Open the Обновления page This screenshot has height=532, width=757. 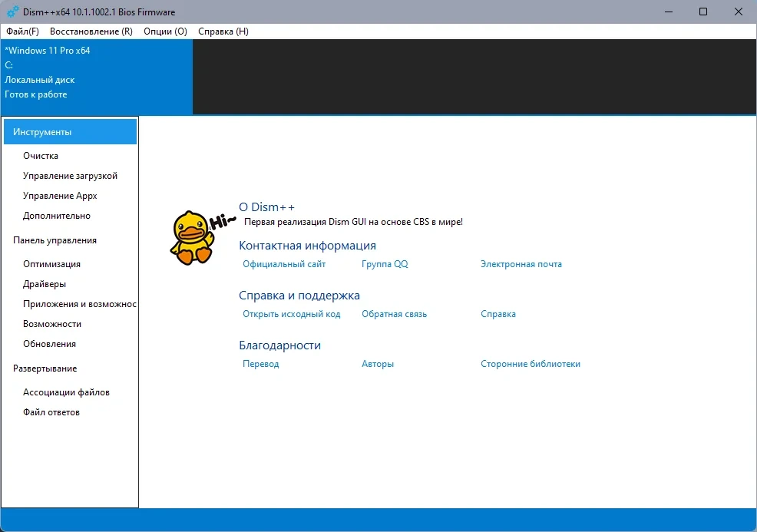pyautogui.click(x=49, y=344)
